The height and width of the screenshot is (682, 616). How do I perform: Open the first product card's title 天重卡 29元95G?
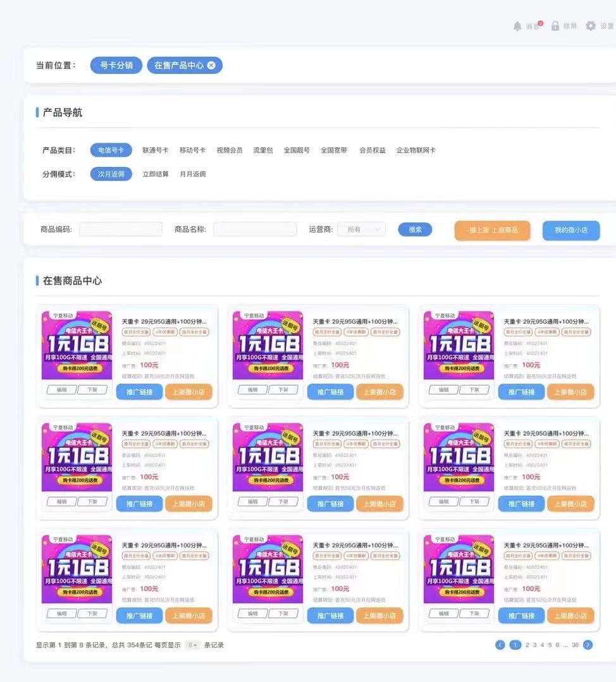[164, 322]
